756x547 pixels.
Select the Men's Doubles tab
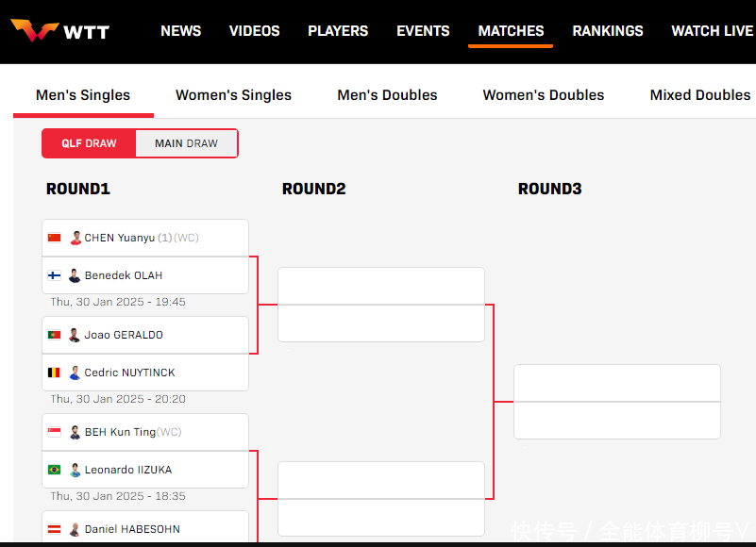click(x=387, y=95)
